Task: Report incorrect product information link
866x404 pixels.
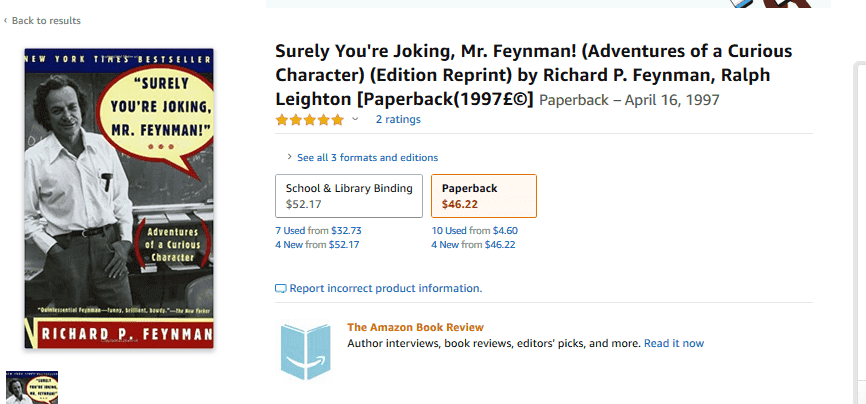Action: coord(386,289)
